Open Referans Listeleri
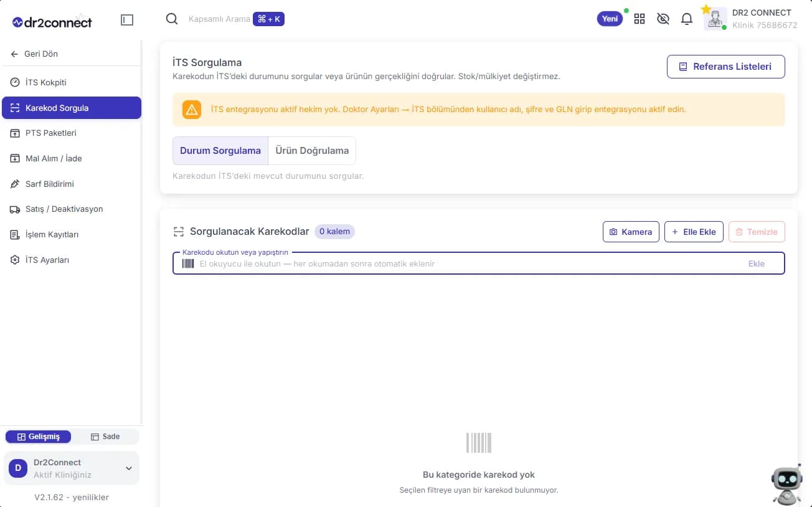Screen dimensions: 812x507 pyautogui.click(x=725, y=67)
